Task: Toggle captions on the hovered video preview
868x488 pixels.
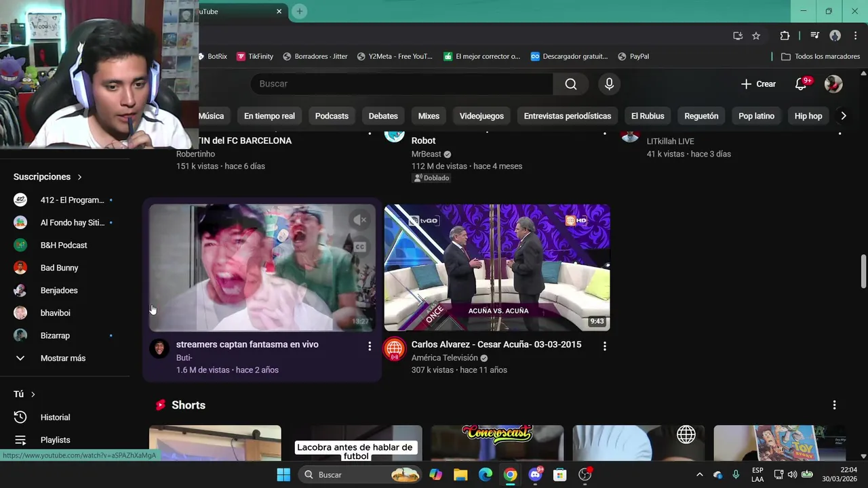Action: pyautogui.click(x=360, y=247)
